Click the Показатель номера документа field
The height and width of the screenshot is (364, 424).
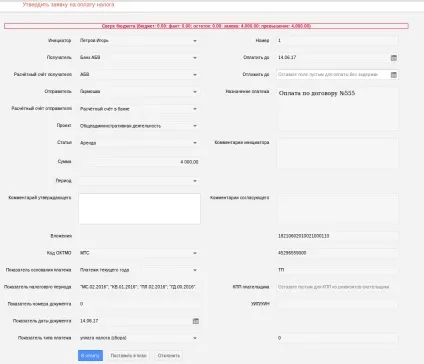pos(139,304)
